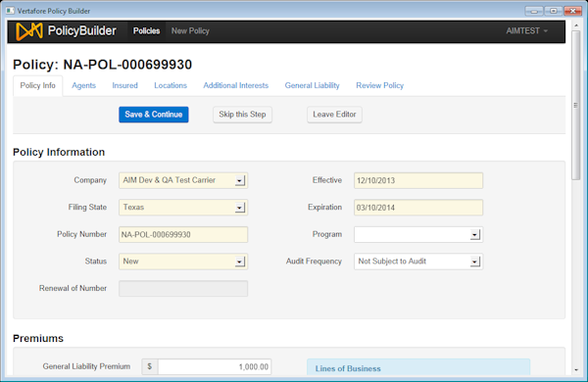Click the Leave Editor button
The image size is (588, 382).
(x=334, y=115)
